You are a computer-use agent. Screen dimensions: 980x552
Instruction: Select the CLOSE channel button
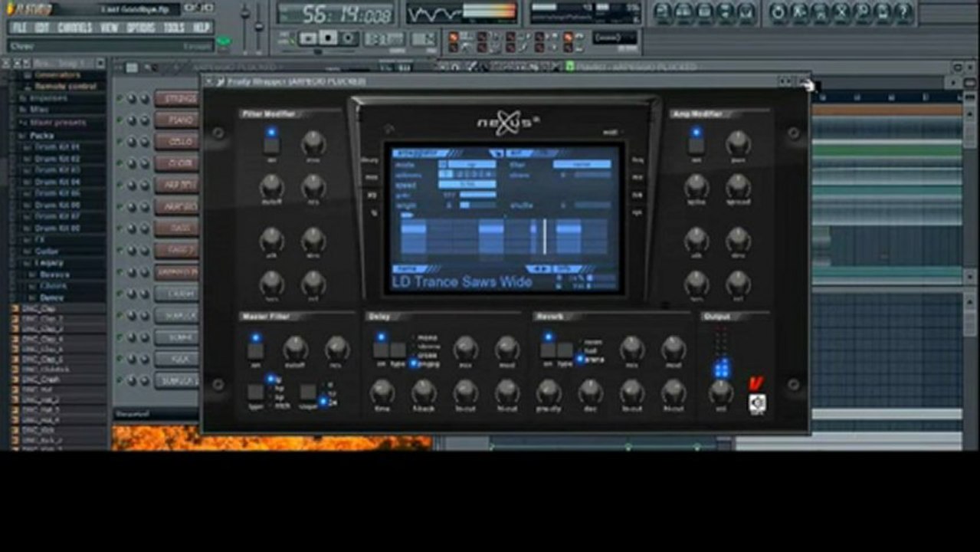(177, 163)
